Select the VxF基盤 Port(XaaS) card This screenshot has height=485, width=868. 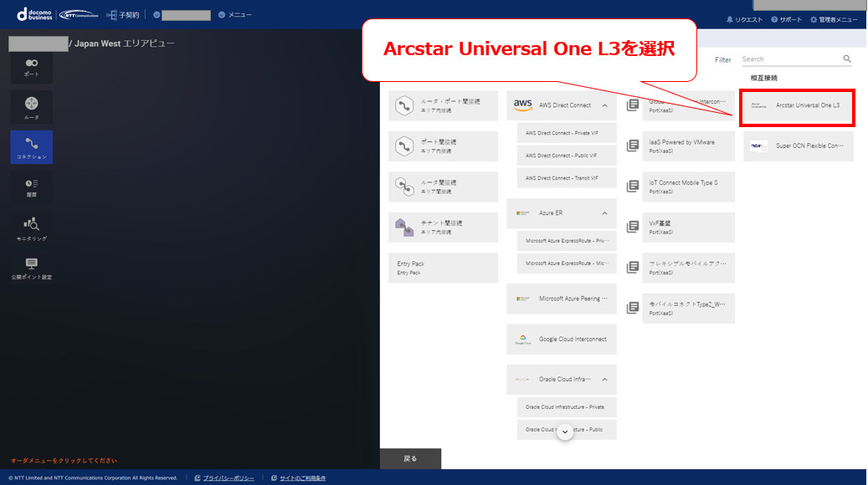point(688,227)
